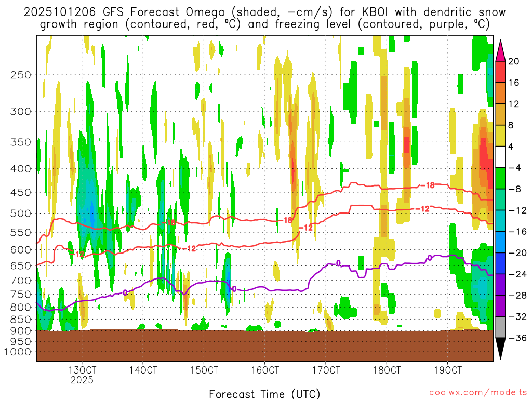Click the 550 pressure level label
Viewport: 532px width, 399px height.
tap(21, 232)
